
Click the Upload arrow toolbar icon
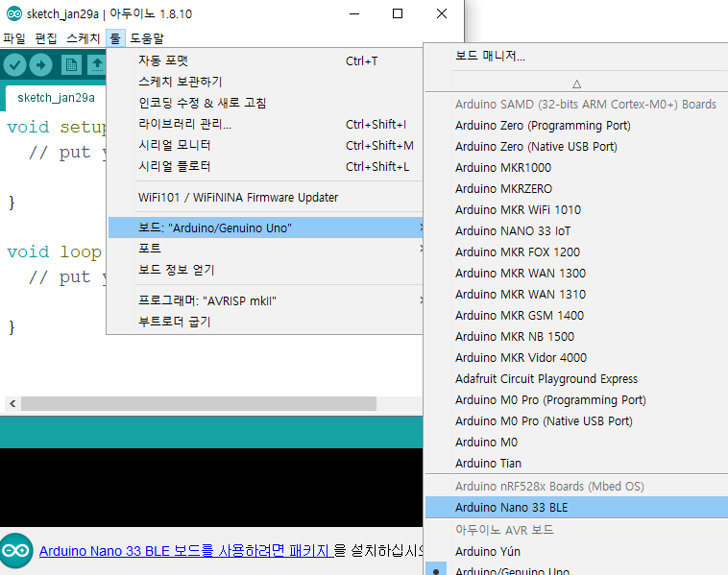click(41, 65)
